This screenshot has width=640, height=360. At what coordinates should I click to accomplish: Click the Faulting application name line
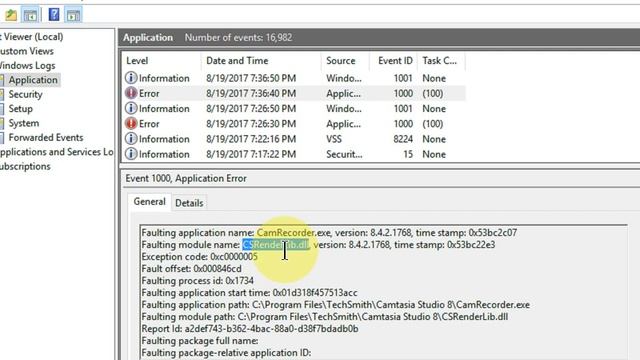(x=329, y=233)
